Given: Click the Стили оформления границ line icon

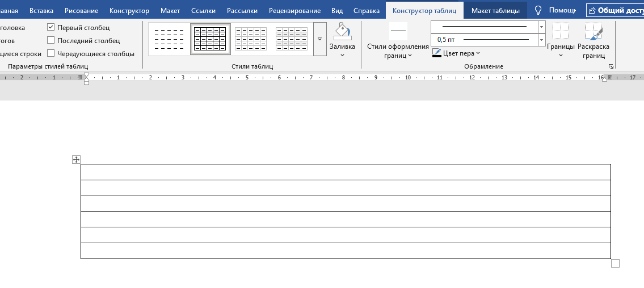Looking at the screenshot, I should (x=398, y=31).
